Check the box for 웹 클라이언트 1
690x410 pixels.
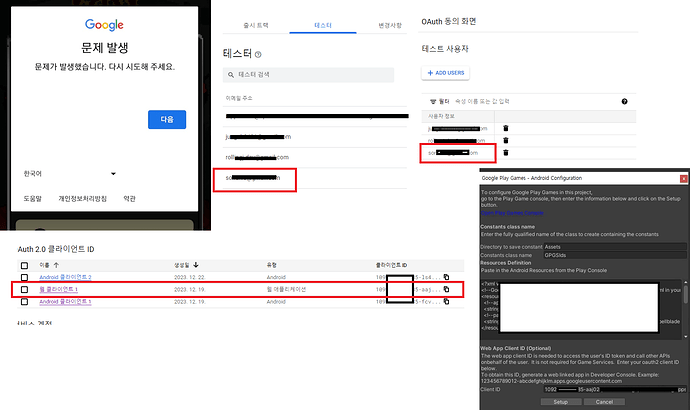click(24, 289)
